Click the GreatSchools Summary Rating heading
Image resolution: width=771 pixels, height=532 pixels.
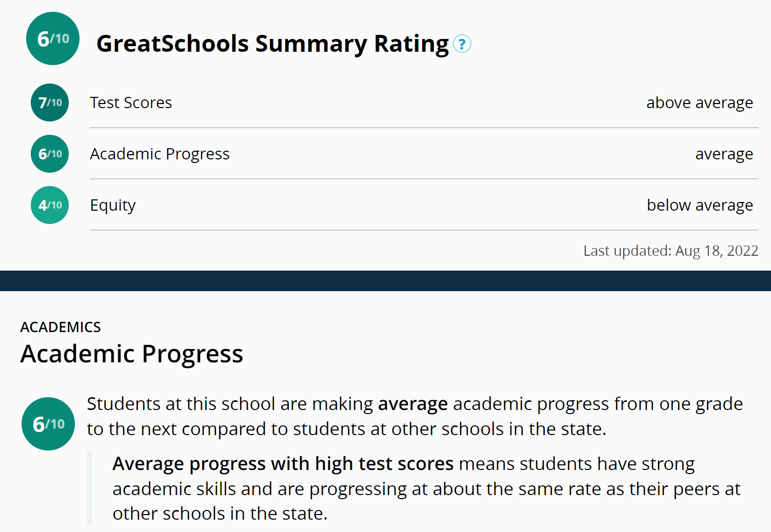(272, 44)
